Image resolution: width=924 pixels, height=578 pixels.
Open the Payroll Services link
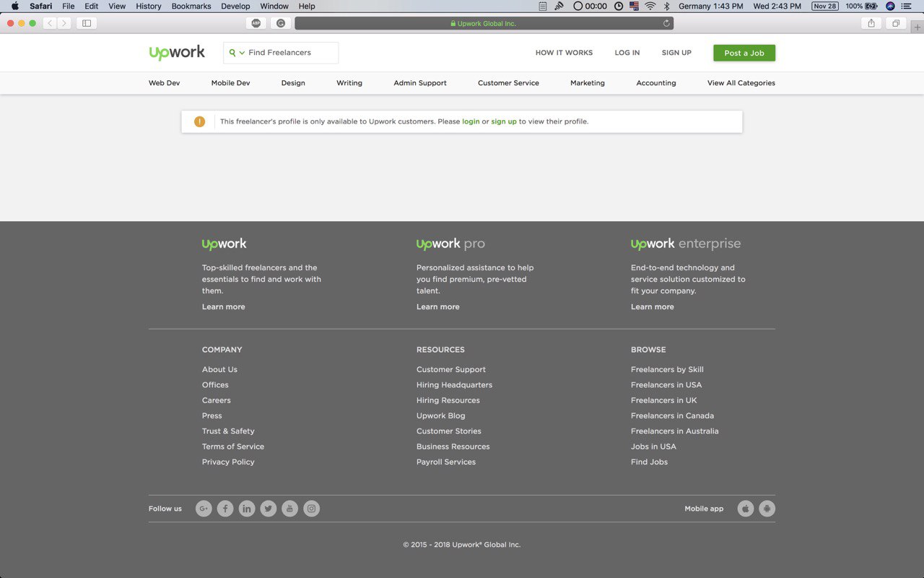pos(446,462)
